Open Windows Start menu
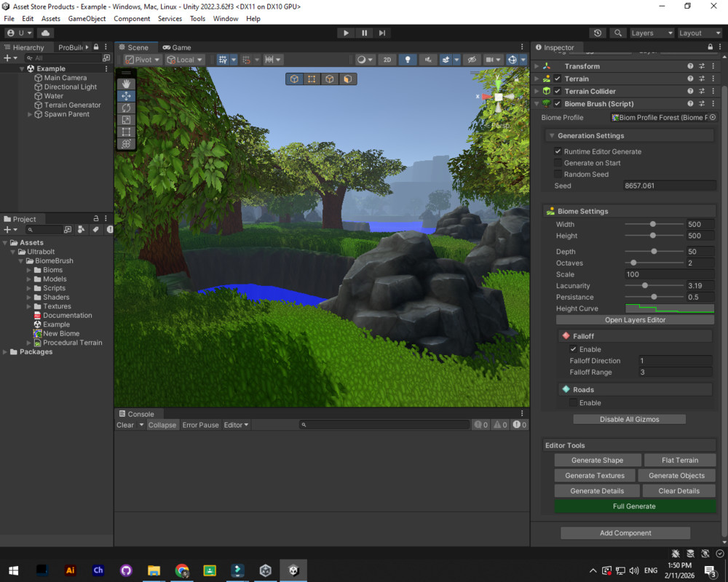The image size is (728, 582). point(13,570)
